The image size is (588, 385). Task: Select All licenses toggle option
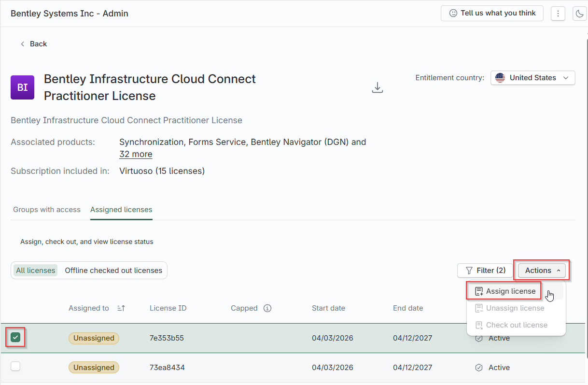[36, 271]
